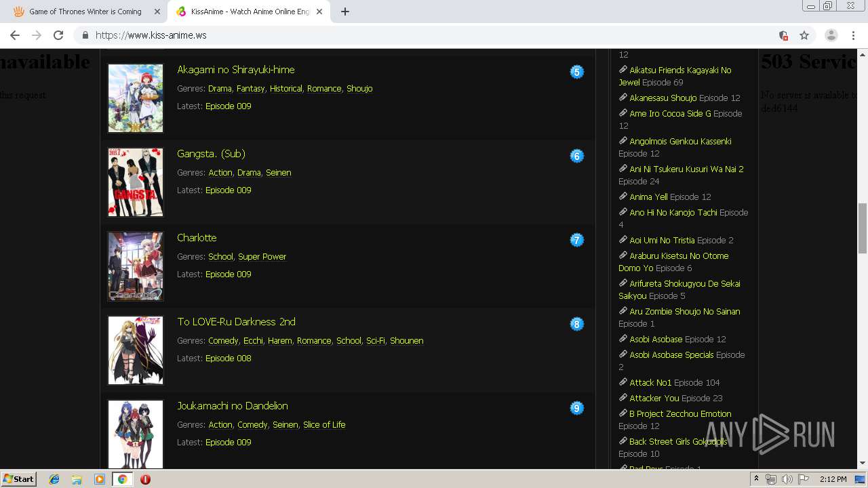Open the Ecchi genre link
Screen dimensions: 868x488
tap(253, 341)
